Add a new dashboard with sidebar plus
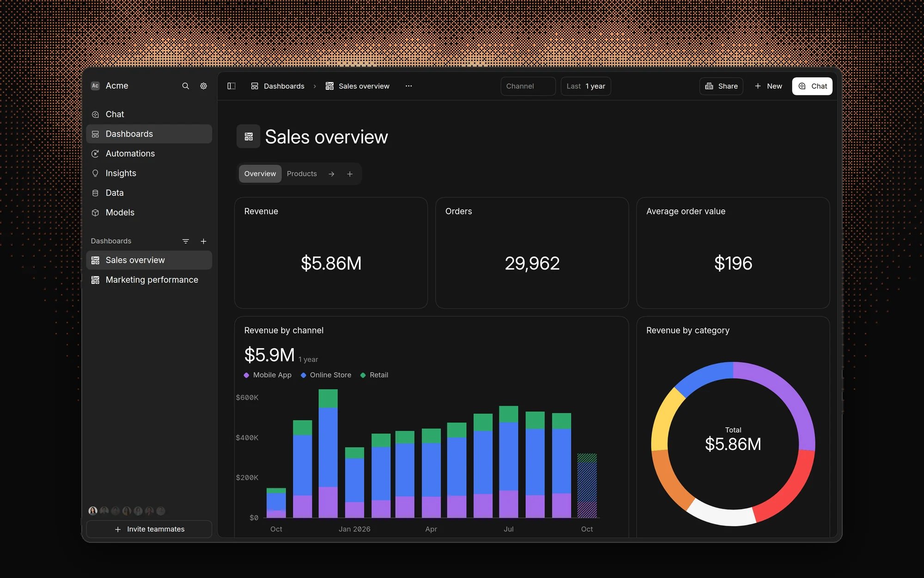This screenshot has width=924, height=578. (x=203, y=241)
